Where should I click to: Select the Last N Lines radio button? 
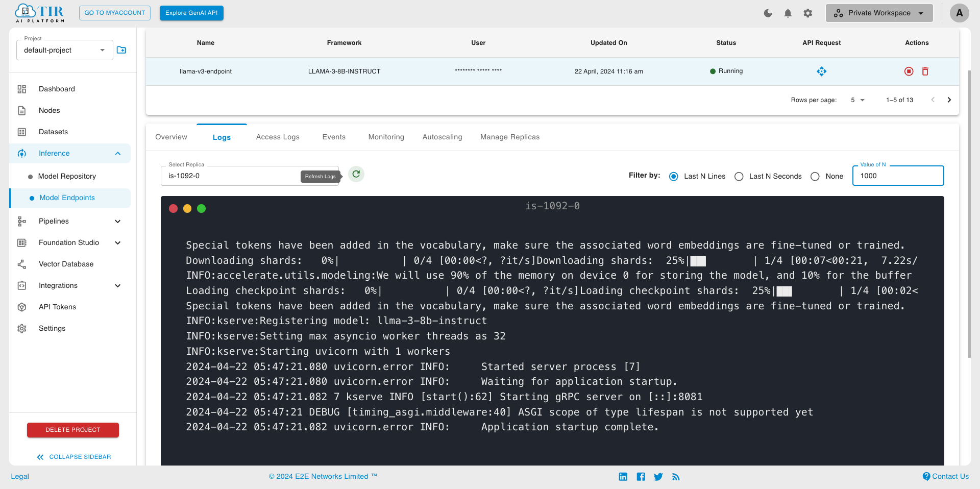674,176
